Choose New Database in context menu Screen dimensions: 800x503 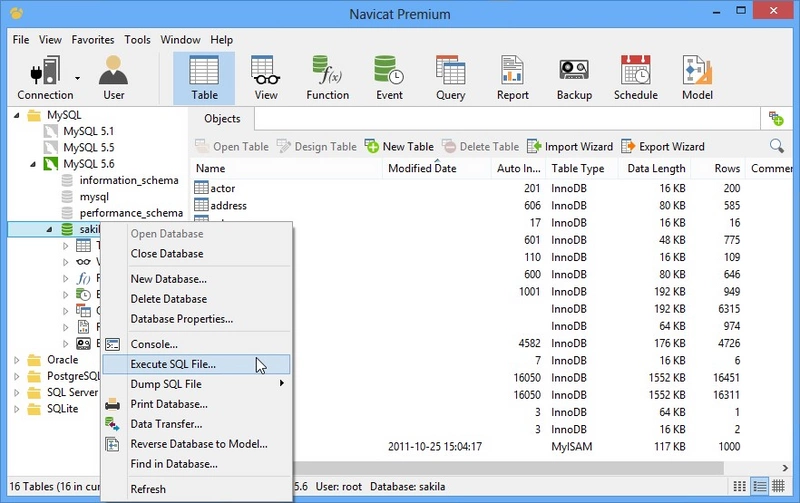(x=196, y=279)
